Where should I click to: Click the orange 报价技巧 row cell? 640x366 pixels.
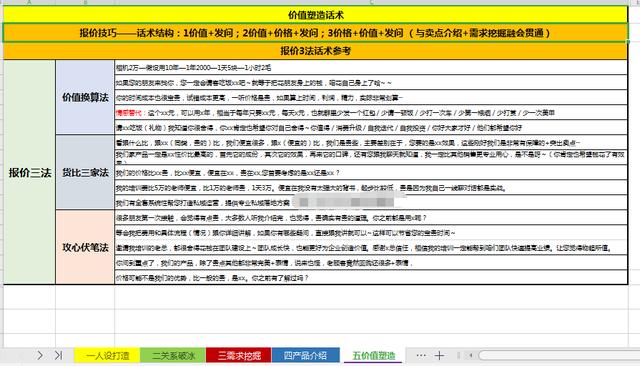315,33
